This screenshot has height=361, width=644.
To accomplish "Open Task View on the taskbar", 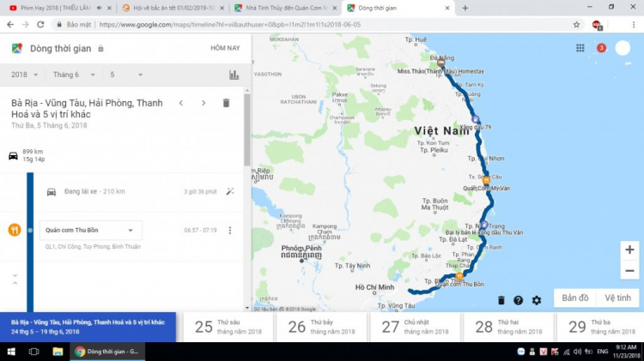I will [x=34, y=352].
